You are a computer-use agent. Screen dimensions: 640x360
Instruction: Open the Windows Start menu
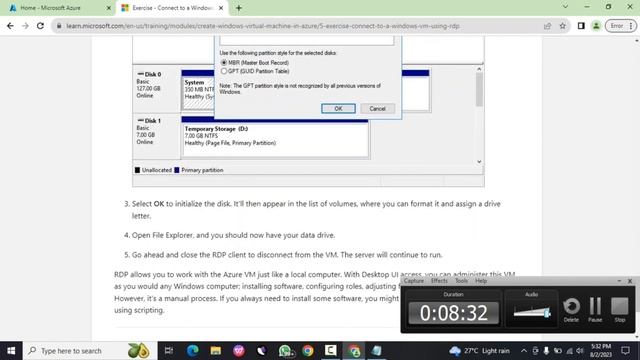click(x=11, y=351)
